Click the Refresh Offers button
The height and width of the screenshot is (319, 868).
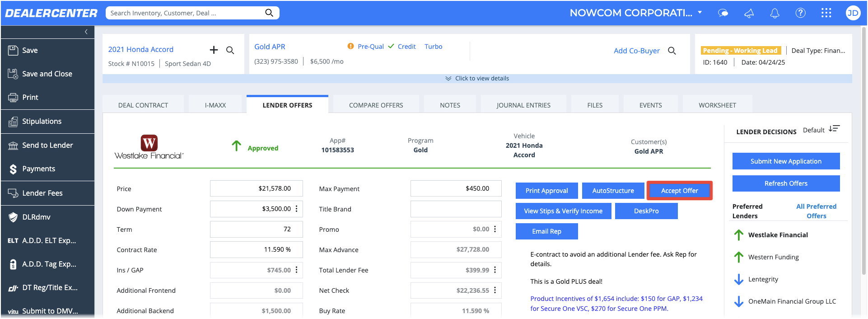[786, 183]
